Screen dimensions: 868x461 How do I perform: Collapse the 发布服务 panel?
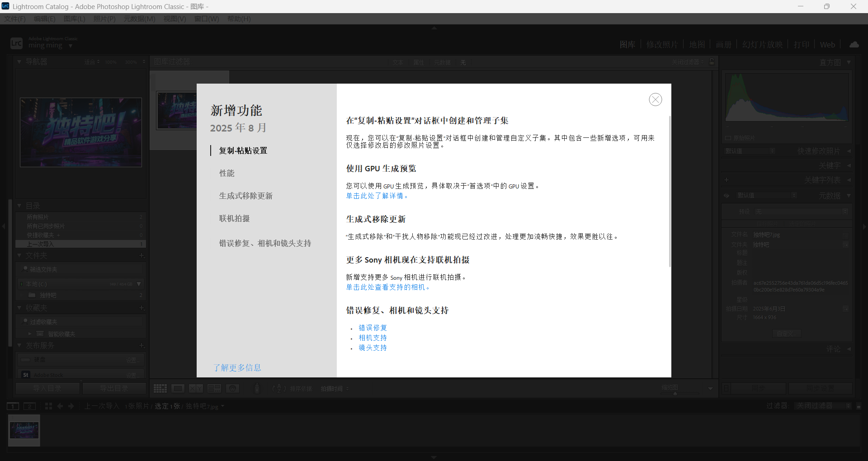pyautogui.click(x=19, y=345)
